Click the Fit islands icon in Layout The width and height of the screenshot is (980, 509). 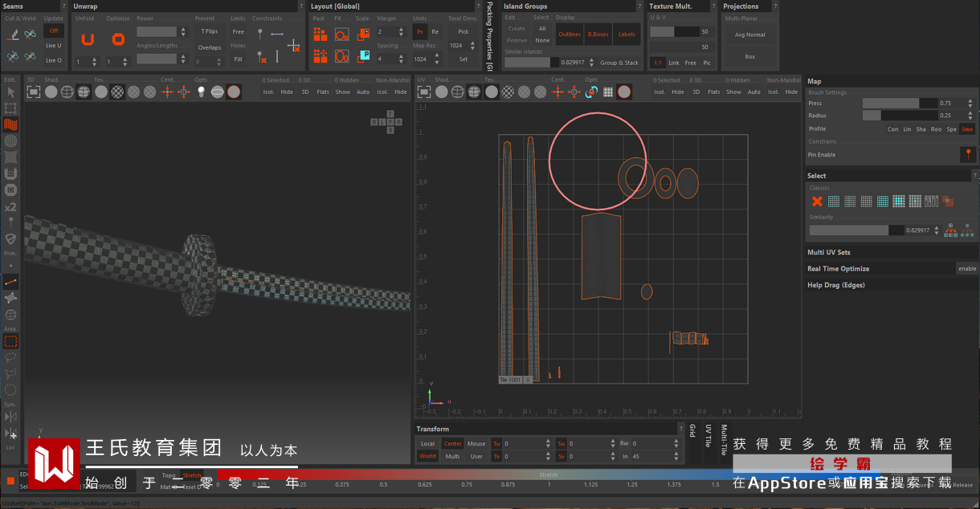coord(341,35)
